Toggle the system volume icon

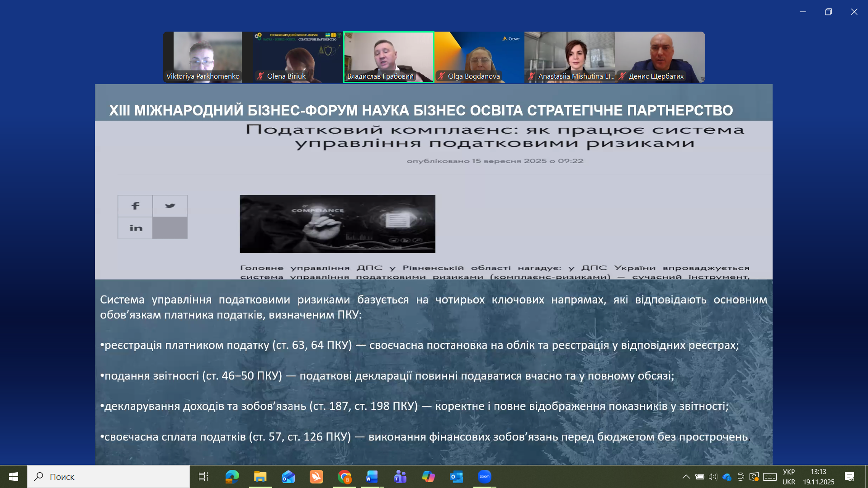click(x=713, y=477)
